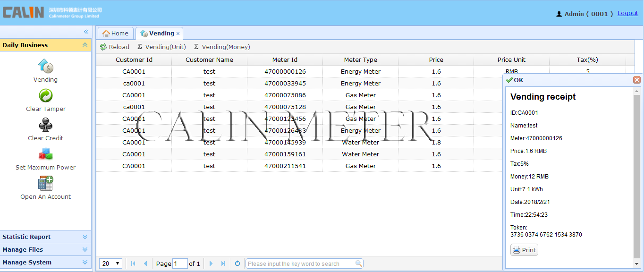The height and width of the screenshot is (272, 644).
Task: Click the Admin ( 0001 ) user label
Action: point(585,14)
